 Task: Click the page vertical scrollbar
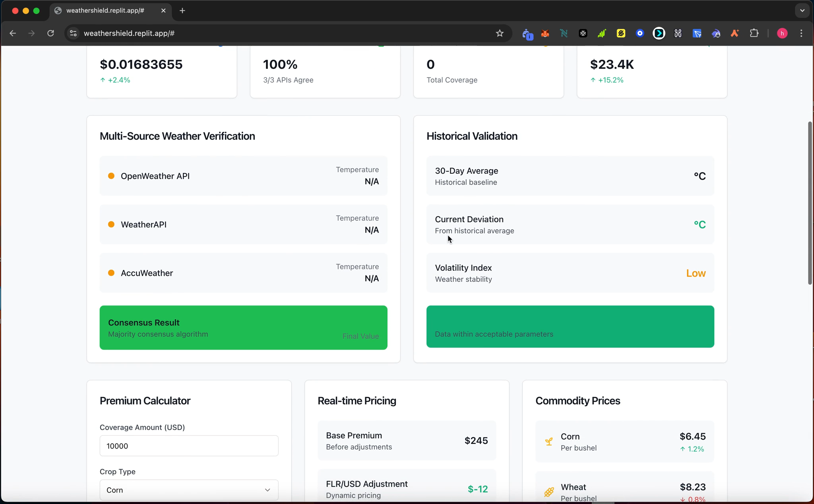810,203
